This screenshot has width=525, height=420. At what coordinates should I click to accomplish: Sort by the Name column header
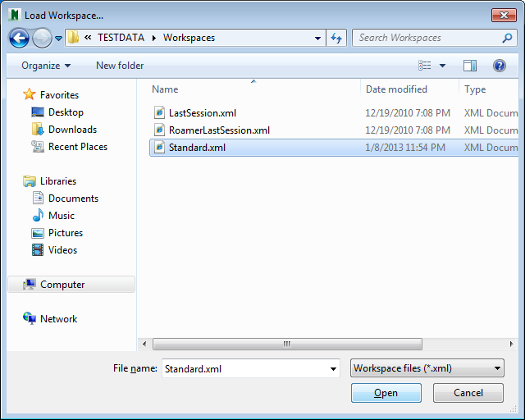coord(165,89)
